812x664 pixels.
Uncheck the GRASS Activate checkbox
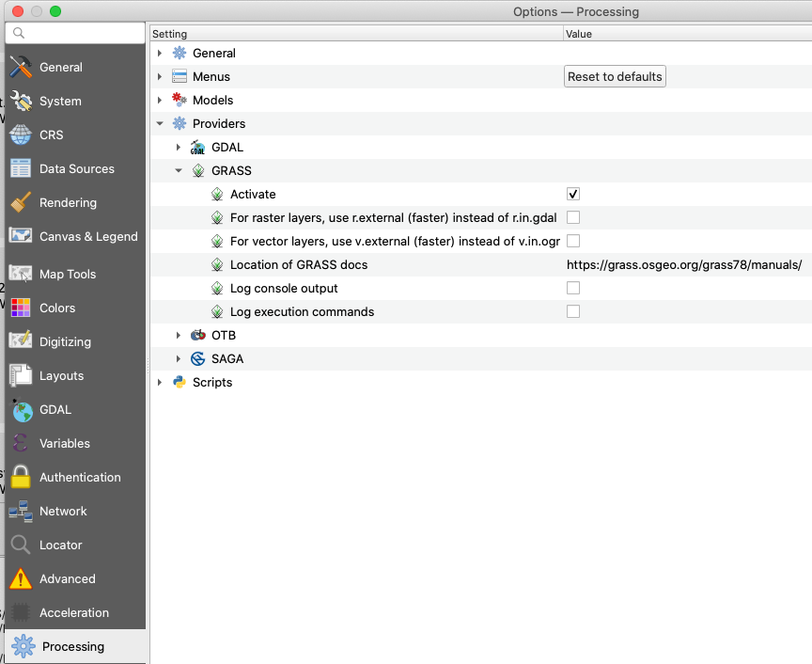[x=573, y=194]
